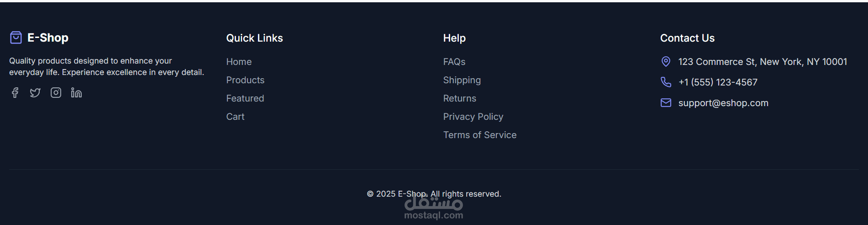Click the +1 (555) 123-4567 phone number
The height and width of the screenshot is (225, 868).
tap(718, 82)
